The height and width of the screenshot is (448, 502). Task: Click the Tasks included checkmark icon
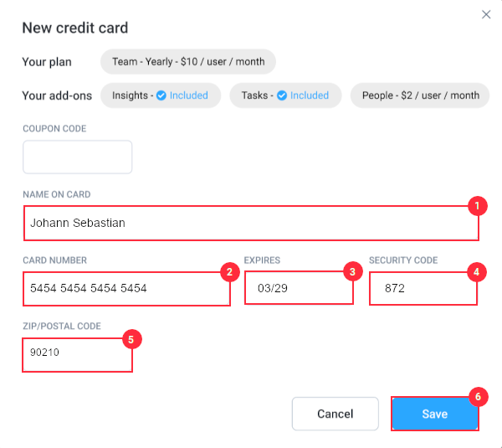coord(282,95)
